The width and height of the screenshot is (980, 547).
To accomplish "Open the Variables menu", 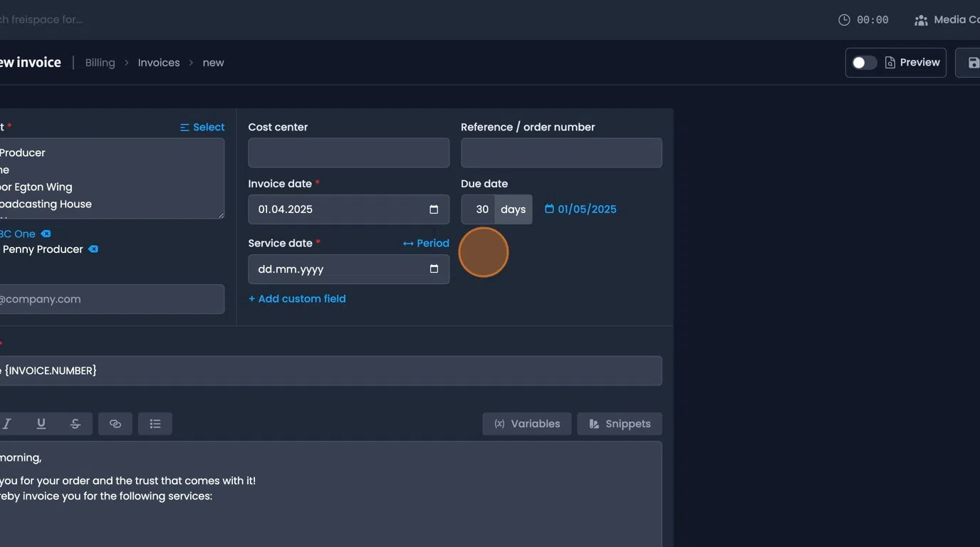I will point(527,423).
